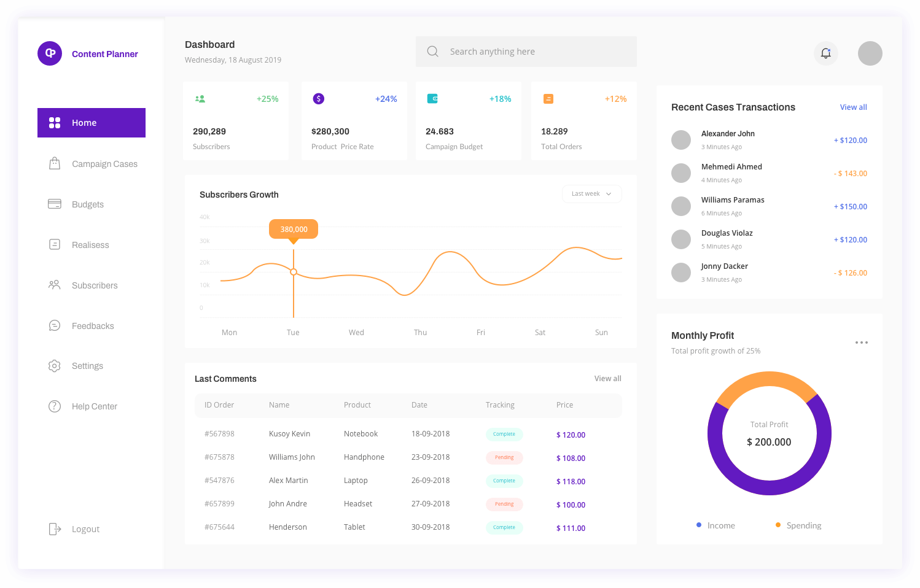
Task: Click the Tracking column header
Action: point(500,405)
